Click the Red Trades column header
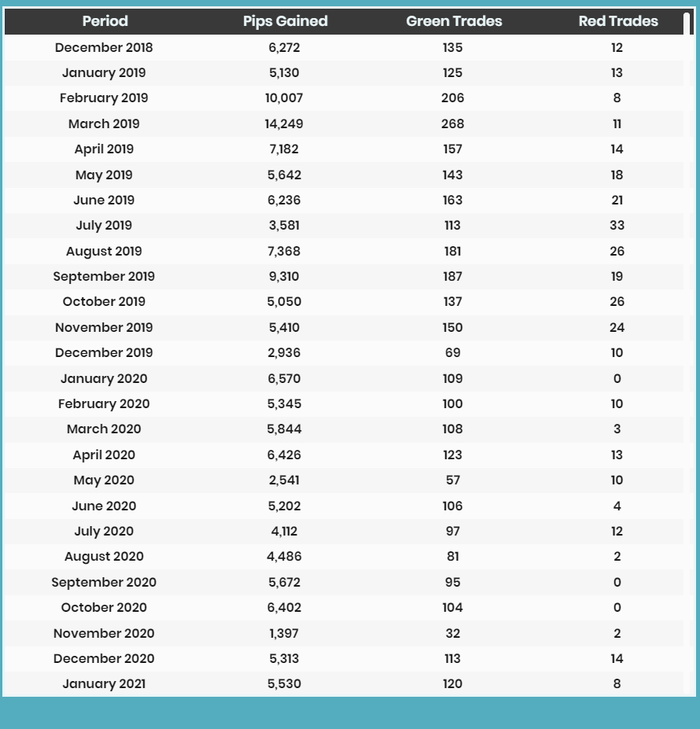 (x=618, y=21)
